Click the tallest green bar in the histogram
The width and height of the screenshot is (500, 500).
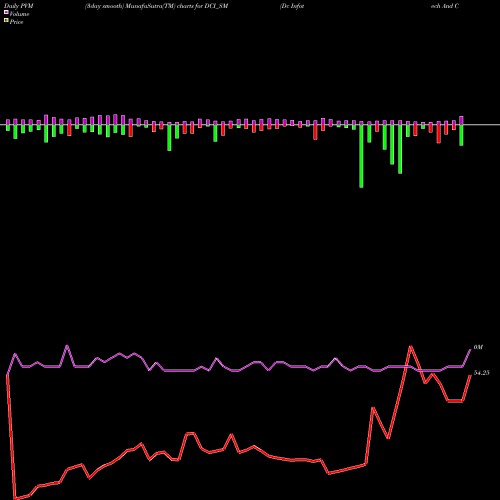coord(361,156)
